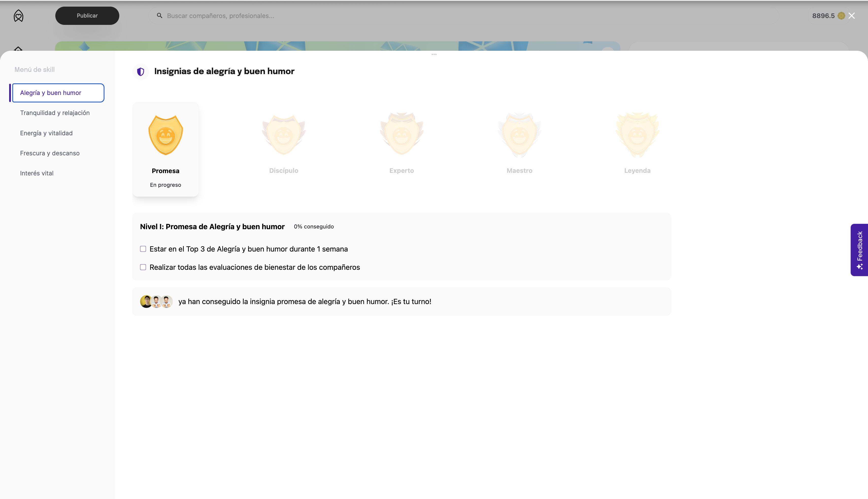Screen dimensions: 868x499
Task: Click the Maestro label
Action: 520,171
